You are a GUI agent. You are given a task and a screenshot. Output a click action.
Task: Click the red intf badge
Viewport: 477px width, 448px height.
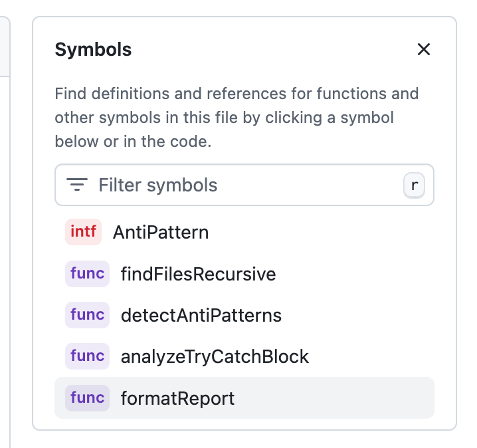(x=83, y=231)
